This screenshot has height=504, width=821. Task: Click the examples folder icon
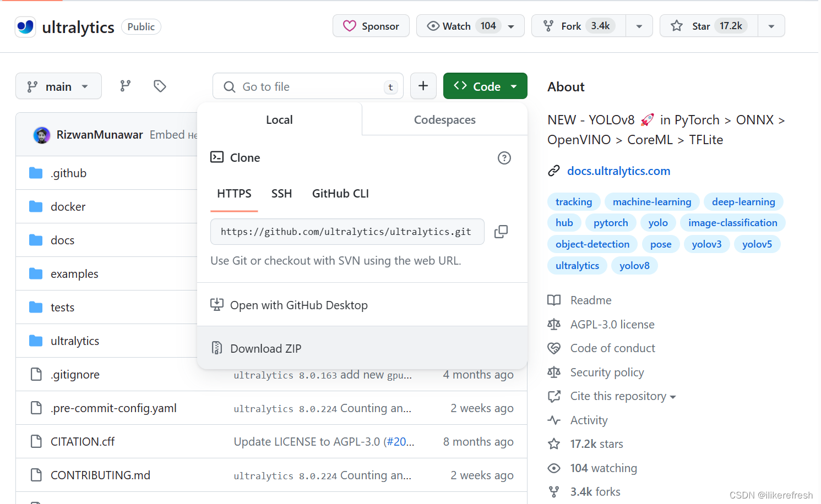(x=36, y=273)
